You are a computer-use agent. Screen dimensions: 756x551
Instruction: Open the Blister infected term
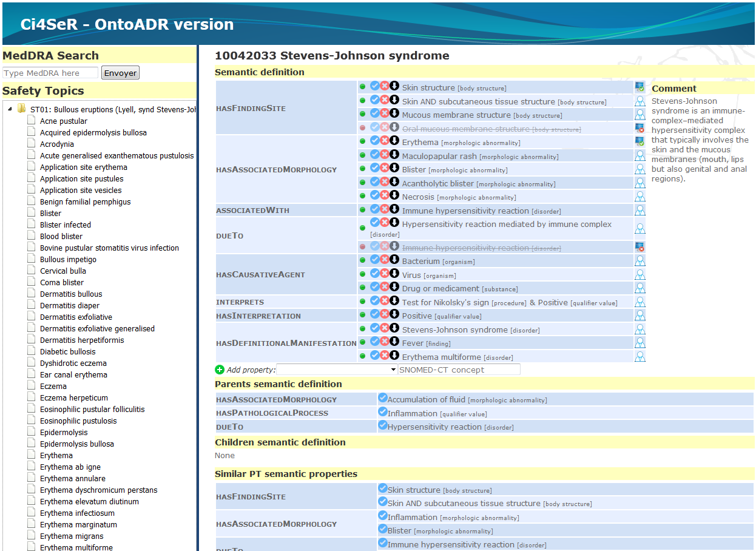(x=66, y=225)
